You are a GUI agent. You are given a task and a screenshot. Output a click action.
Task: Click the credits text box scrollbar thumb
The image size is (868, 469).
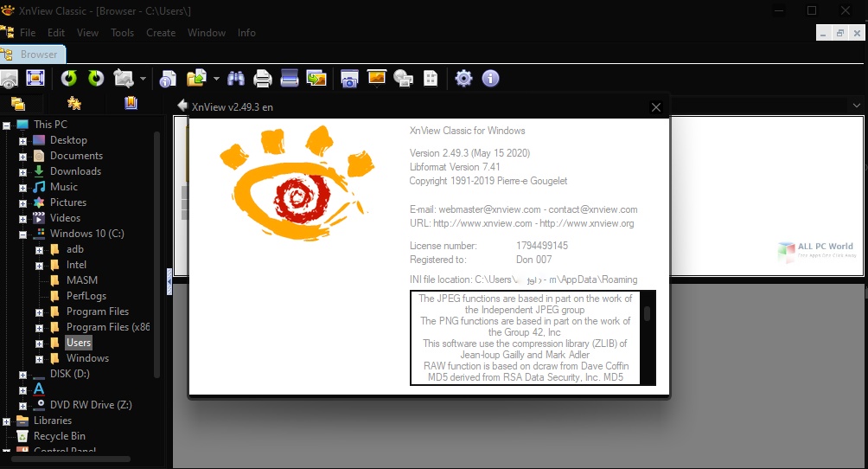(x=647, y=313)
